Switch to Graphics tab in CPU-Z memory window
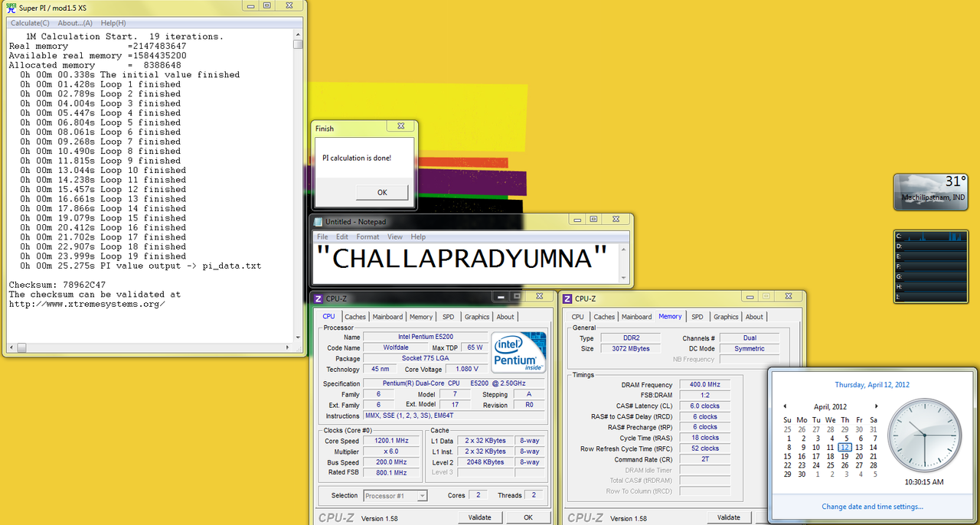This screenshot has width=980, height=525. pyautogui.click(x=726, y=317)
